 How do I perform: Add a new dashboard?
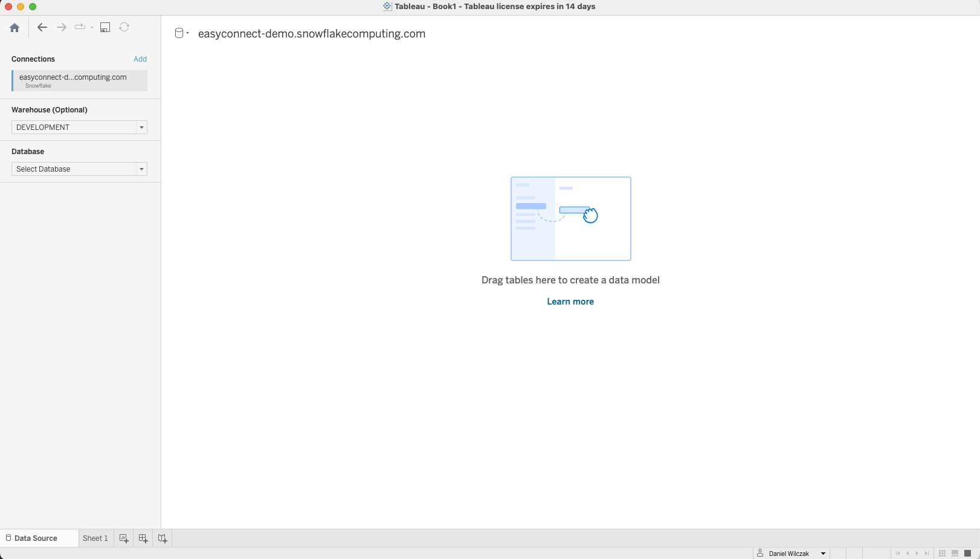[143, 538]
